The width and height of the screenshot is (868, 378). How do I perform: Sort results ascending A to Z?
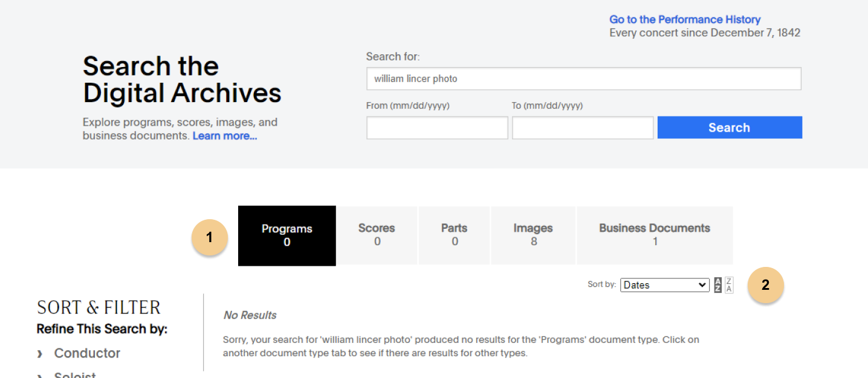(x=718, y=285)
